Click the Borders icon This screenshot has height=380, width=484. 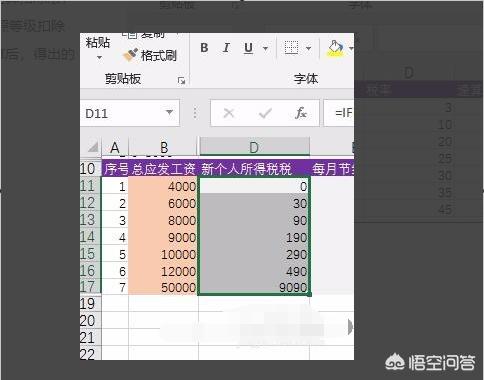291,48
